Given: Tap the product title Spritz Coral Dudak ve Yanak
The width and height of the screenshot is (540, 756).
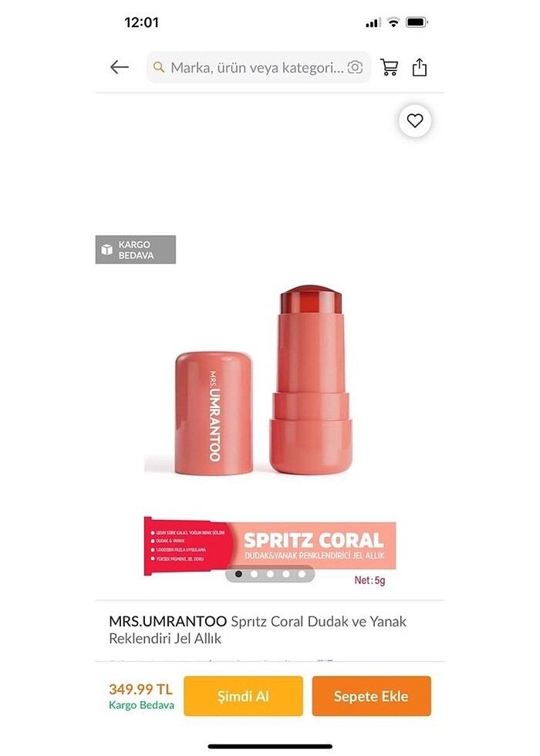Looking at the screenshot, I should point(319,621).
